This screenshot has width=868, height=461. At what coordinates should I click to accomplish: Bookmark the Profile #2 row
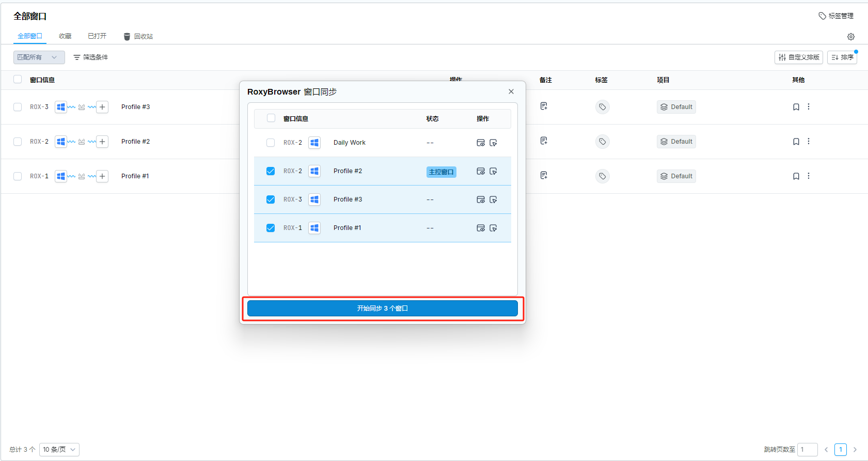(x=796, y=142)
